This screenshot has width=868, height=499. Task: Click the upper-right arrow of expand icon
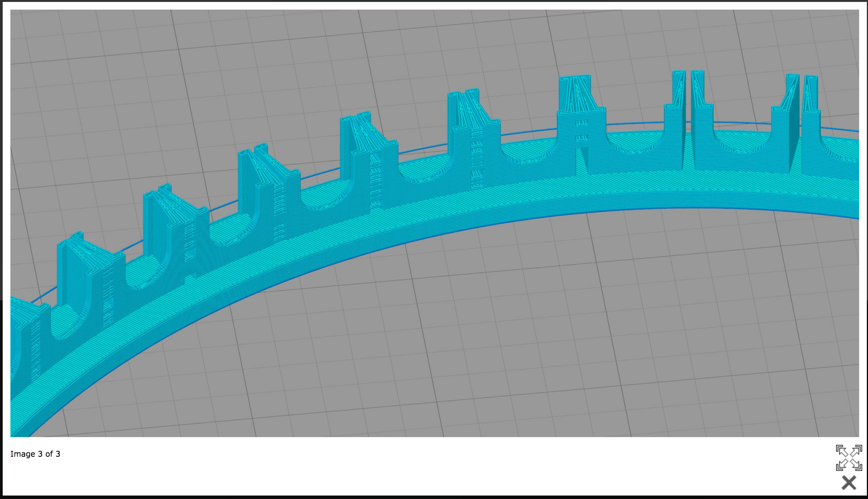pos(856,451)
